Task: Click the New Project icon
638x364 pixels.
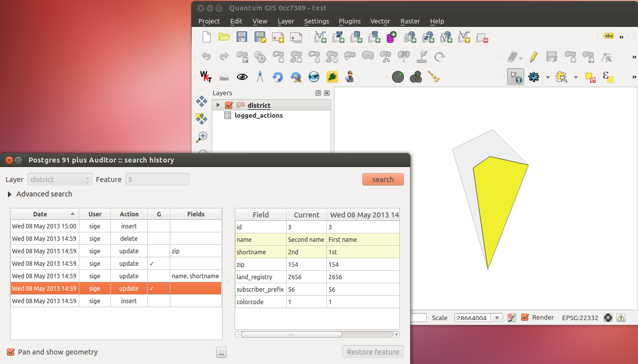Action: click(207, 37)
